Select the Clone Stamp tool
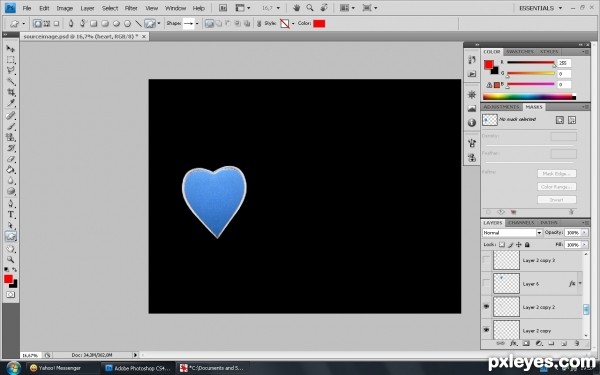600x375 pixels. click(x=11, y=137)
